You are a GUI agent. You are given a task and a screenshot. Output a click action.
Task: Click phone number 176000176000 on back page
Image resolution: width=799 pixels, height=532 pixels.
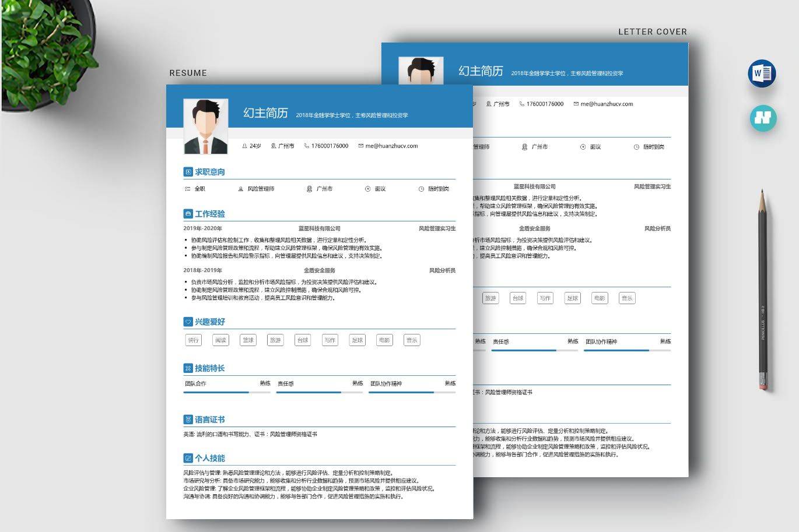(x=545, y=104)
